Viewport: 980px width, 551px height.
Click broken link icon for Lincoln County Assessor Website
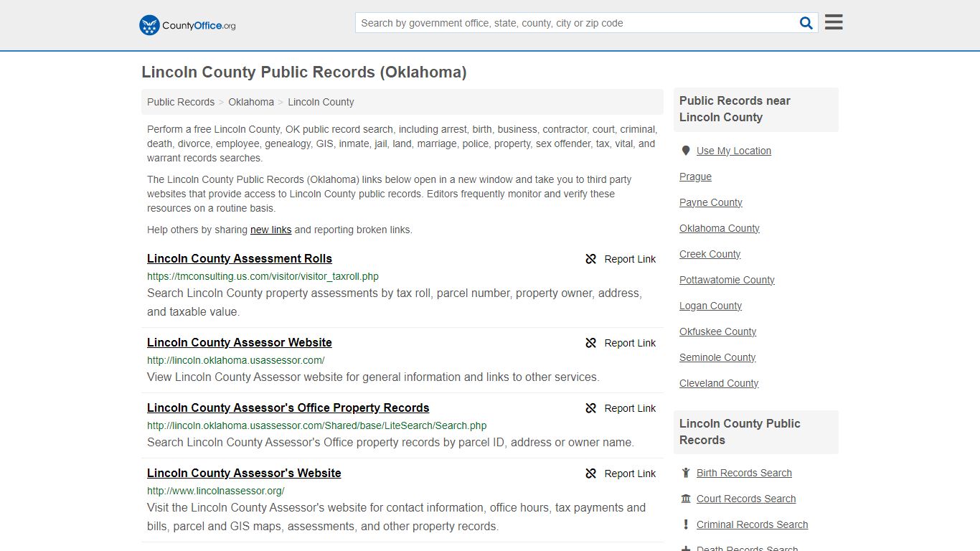coord(591,343)
